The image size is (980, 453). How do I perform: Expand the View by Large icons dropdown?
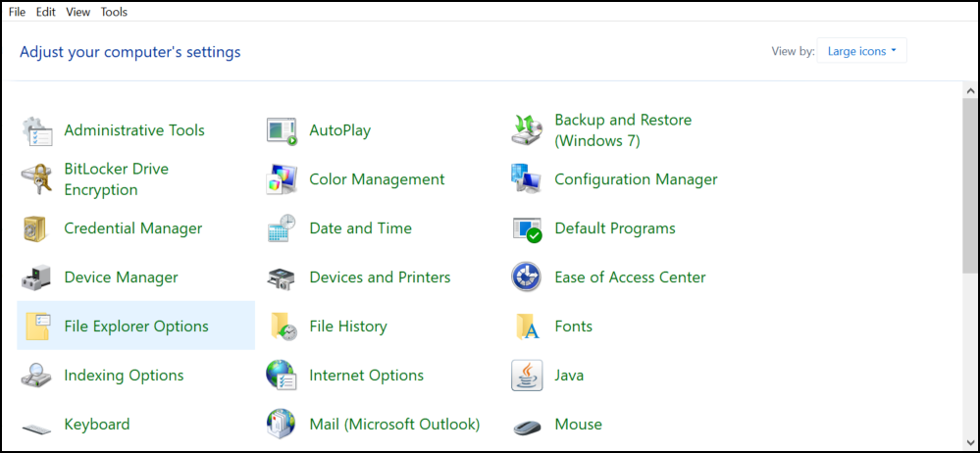point(862,51)
